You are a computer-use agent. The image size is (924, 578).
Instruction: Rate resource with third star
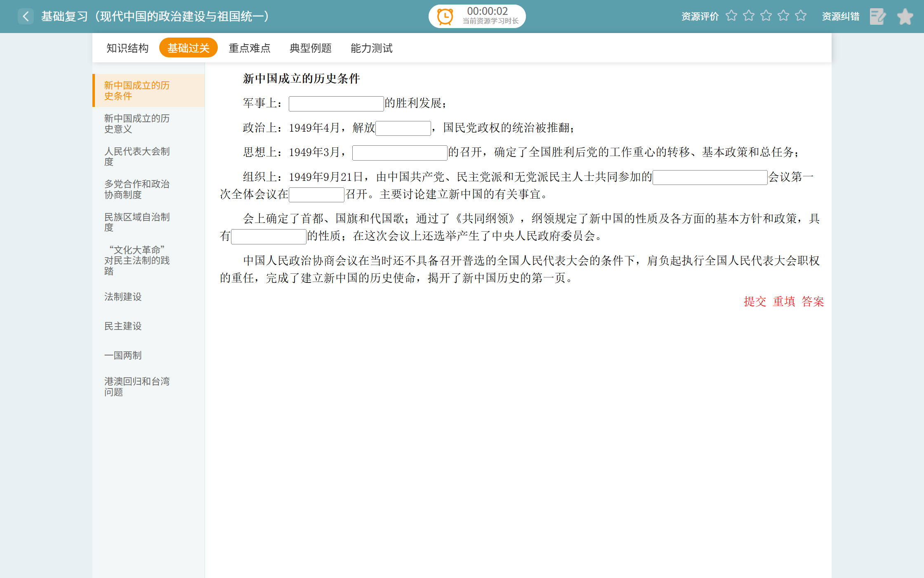click(766, 16)
